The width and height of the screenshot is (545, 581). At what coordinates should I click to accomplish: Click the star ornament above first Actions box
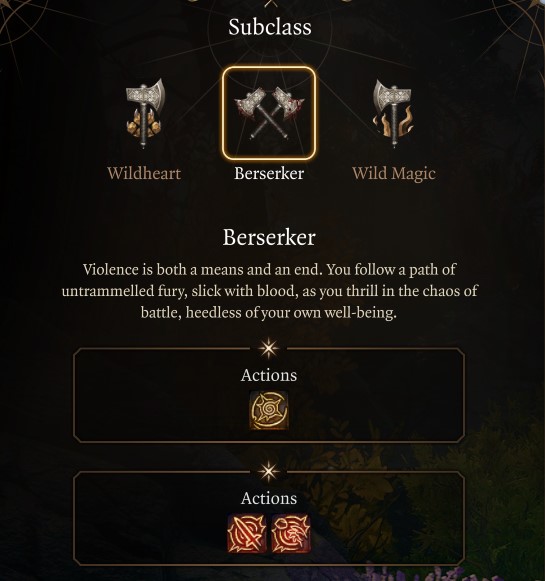click(x=269, y=349)
